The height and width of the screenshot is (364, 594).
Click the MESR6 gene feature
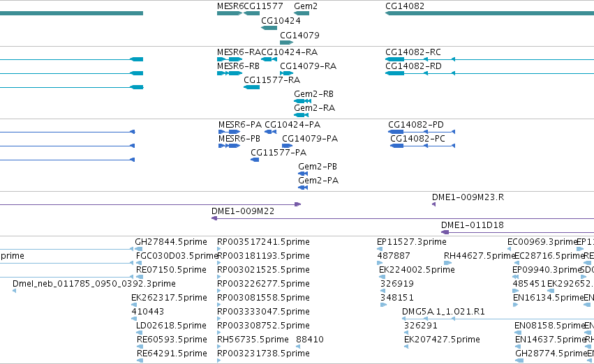click(230, 13)
